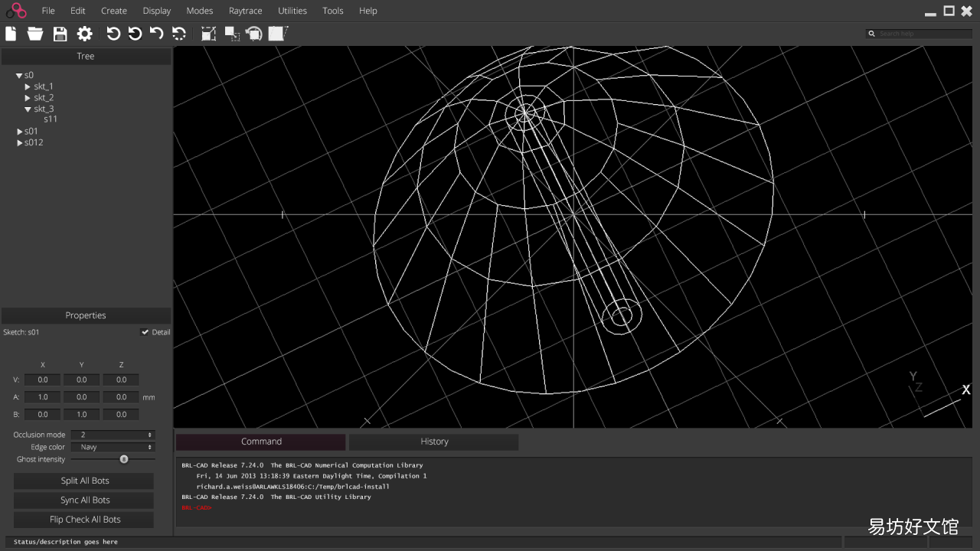Switch to the Command tab
Image resolution: width=980 pixels, height=551 pixels.
tap(261, 442)
